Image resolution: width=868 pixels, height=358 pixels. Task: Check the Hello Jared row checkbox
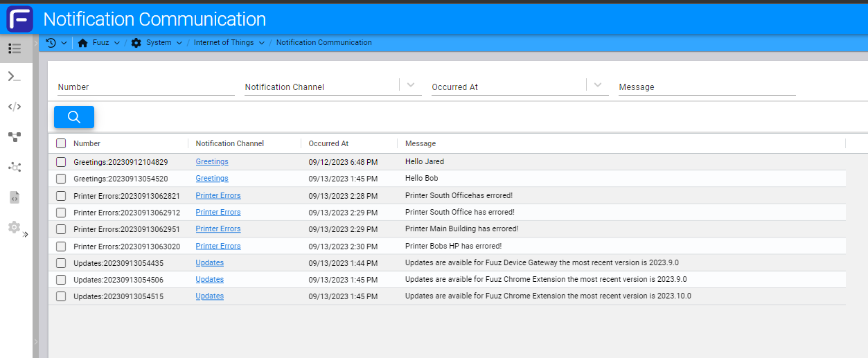[x=61, y=161]
